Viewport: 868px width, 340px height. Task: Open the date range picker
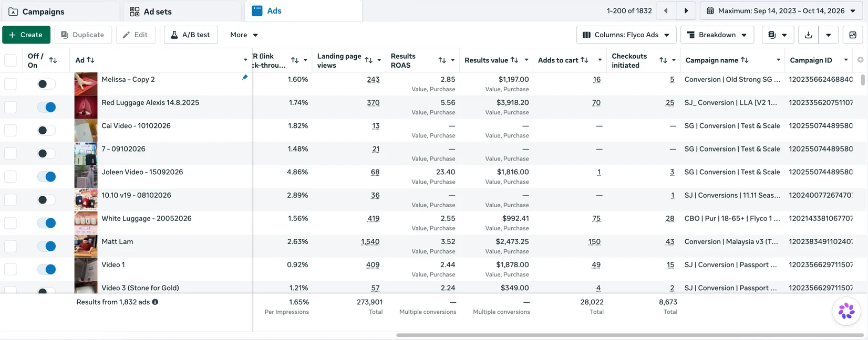(x=781, y=11)
